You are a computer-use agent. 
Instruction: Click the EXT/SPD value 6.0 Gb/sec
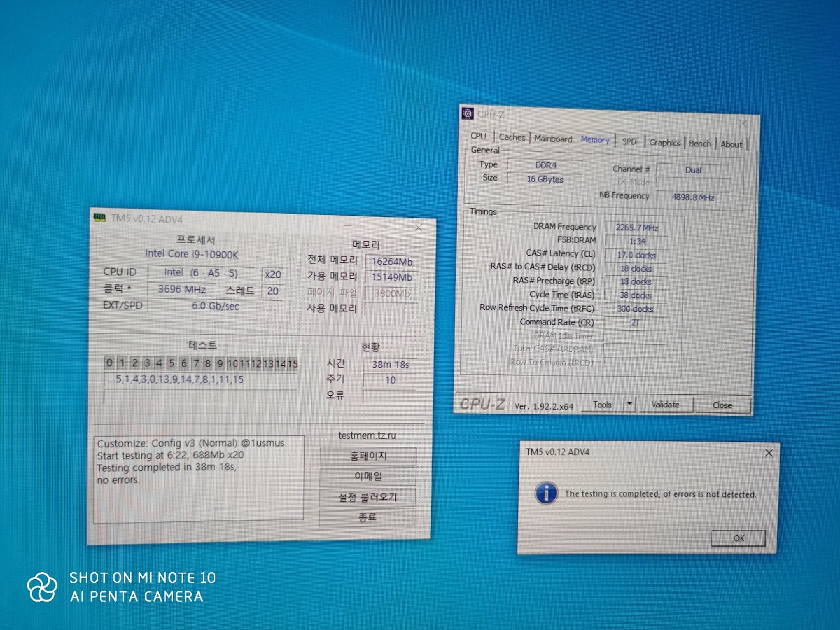coord(215,306)
